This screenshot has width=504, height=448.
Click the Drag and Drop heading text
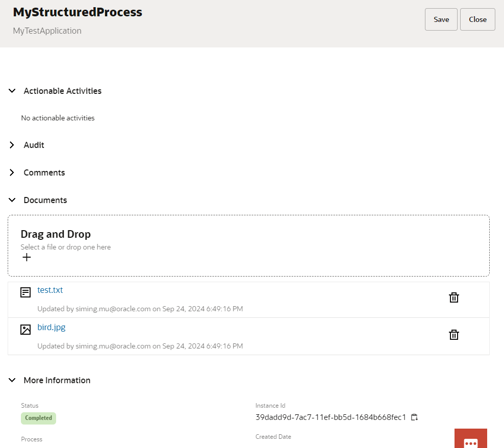coord(56,234)
